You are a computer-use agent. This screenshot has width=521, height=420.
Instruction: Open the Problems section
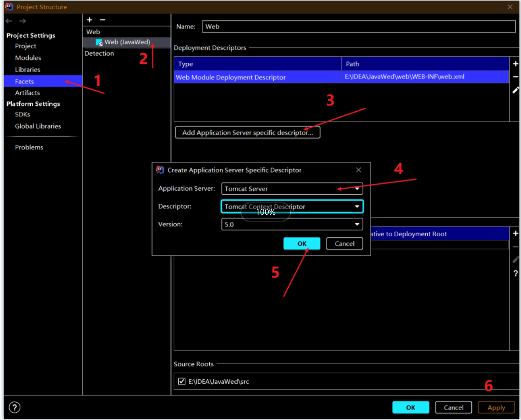pos(29,147)
